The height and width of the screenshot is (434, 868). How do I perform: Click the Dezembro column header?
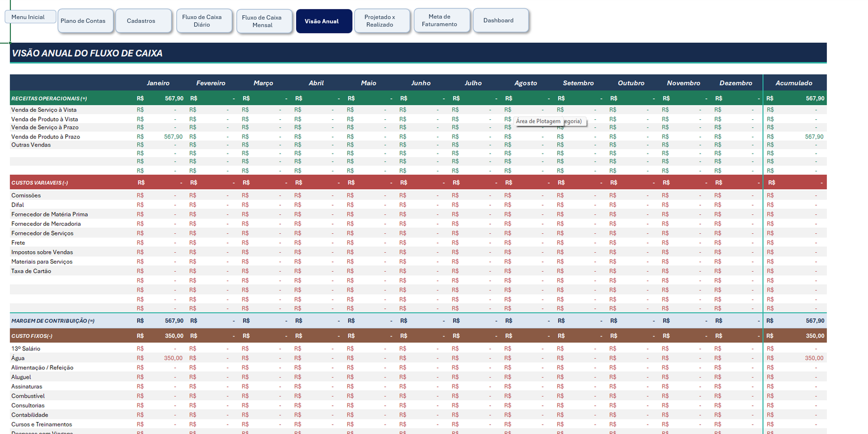pyautogui.click(x=736, y=83)
